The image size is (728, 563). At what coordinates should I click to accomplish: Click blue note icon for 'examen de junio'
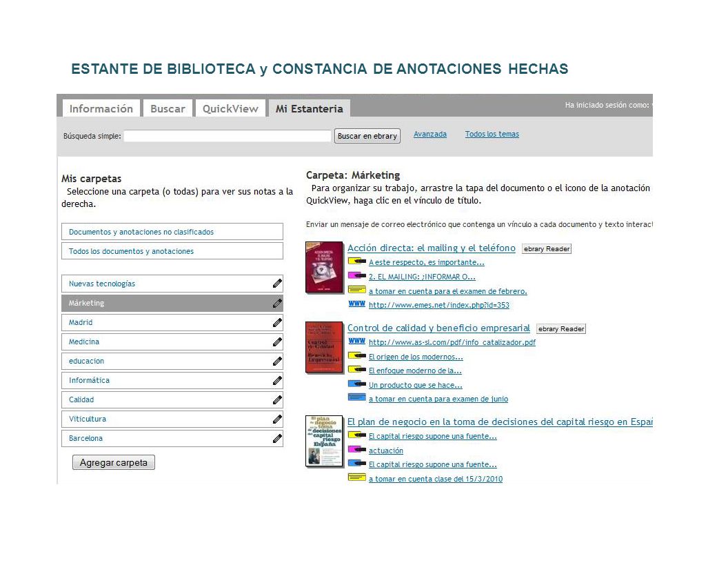tap(357, 397)
